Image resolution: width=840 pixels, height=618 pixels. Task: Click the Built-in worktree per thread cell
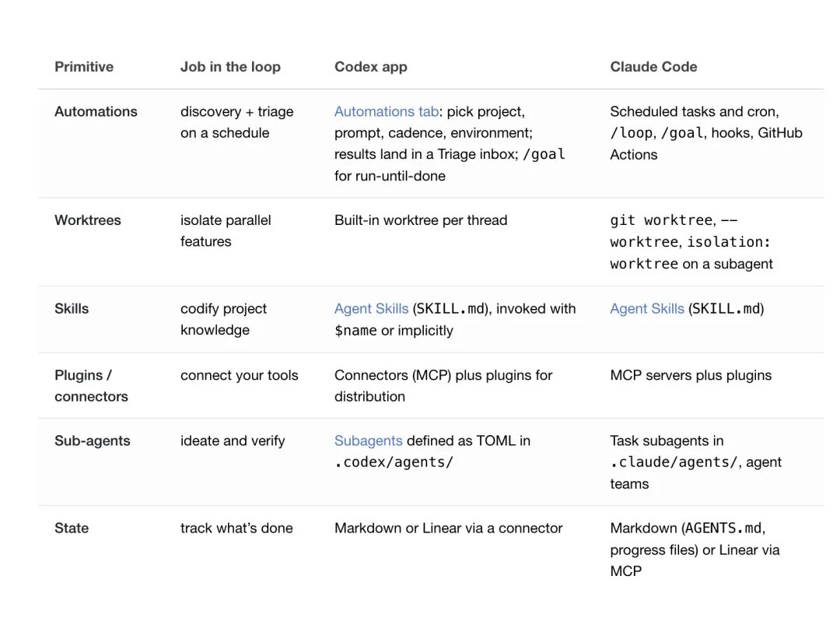pos(421,220)
